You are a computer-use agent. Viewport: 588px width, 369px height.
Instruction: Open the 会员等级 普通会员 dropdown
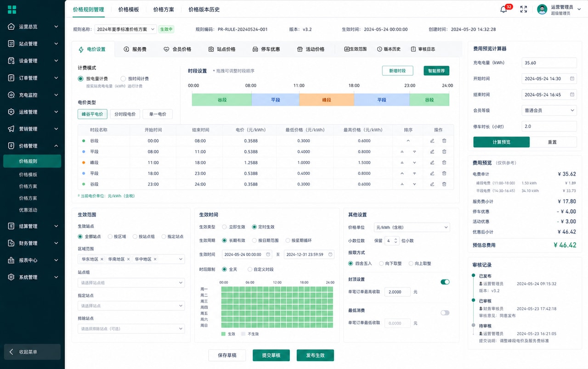549,111
